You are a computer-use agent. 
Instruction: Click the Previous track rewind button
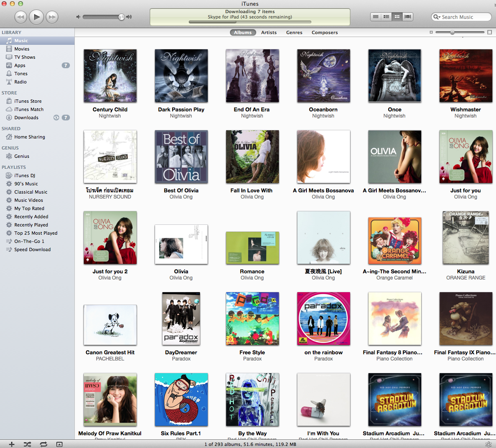pos(21,17)
